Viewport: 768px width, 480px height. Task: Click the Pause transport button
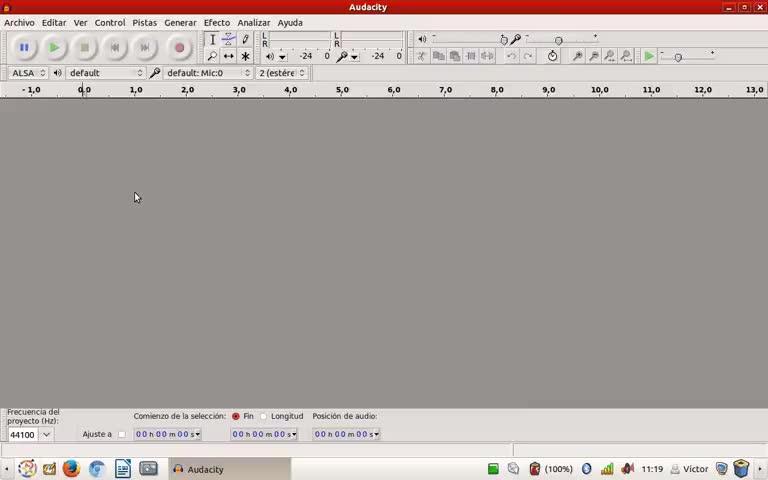pos(24,48)
